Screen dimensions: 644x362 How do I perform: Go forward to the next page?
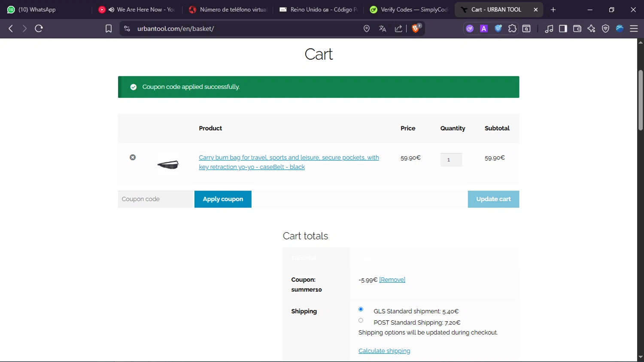pyautogui.click(x=24, y=29)
